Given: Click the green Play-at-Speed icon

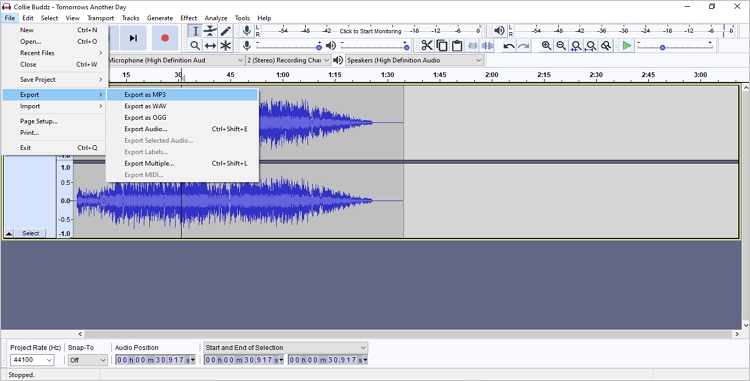Looking at the screenshot, I should point(627,46).
